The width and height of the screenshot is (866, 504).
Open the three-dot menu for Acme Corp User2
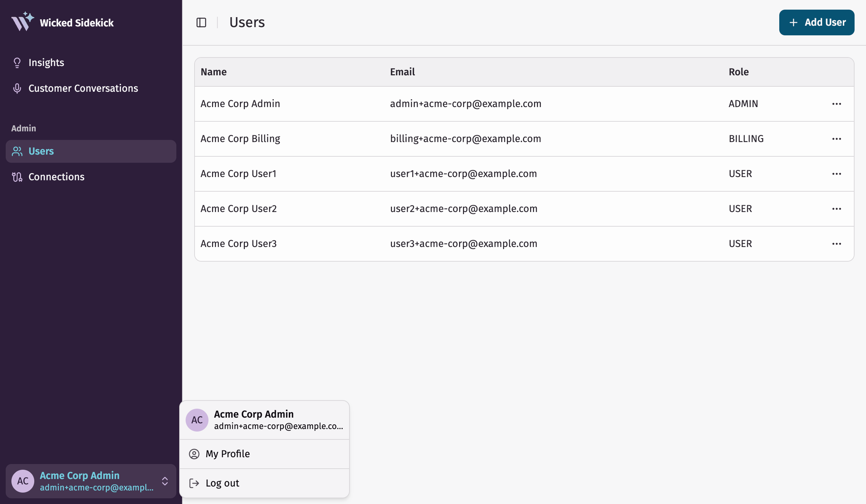[x=836, y=209]
